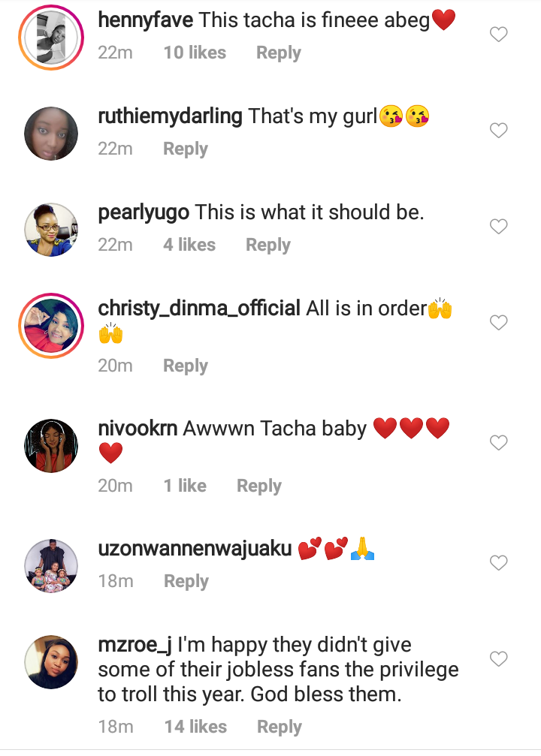Open christy_dinma_official's avatar story ring

coord(51,326)
